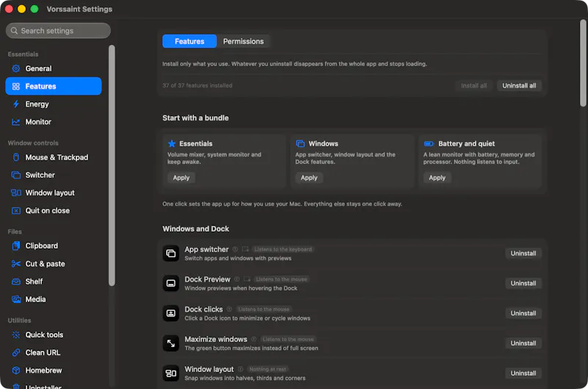Screen dimensions: 588x389
Task: Click the main content vertical scrollbar
Action: 583,63
